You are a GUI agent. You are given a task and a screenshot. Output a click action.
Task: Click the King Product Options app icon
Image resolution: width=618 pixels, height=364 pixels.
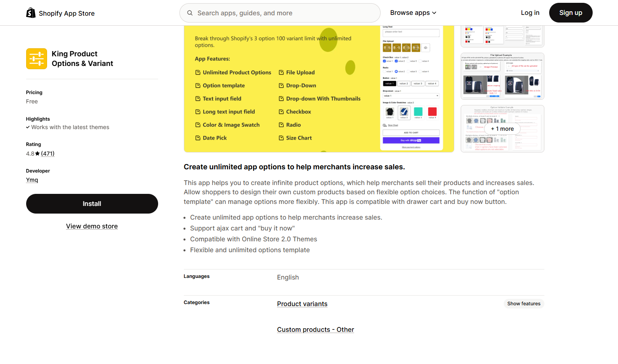37,59
